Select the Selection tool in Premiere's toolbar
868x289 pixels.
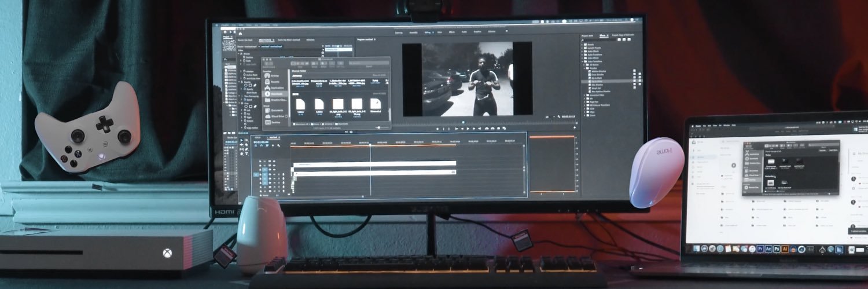pos(242,140)
